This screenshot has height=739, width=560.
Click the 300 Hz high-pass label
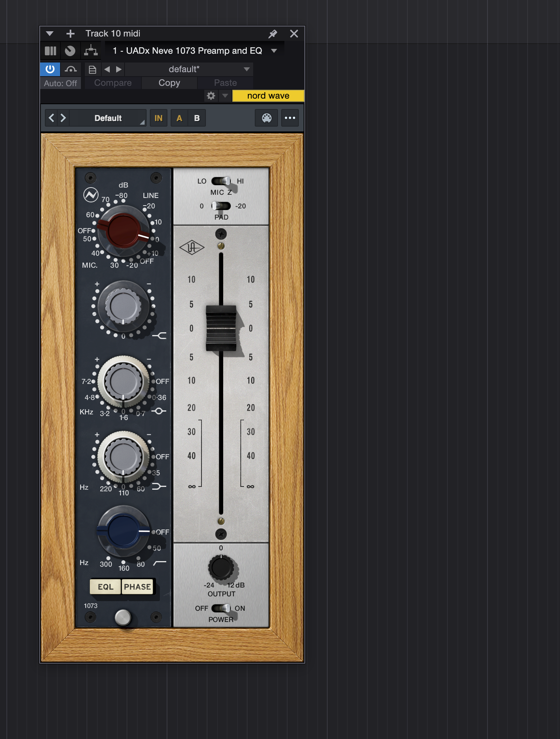[x=106, y=564]
